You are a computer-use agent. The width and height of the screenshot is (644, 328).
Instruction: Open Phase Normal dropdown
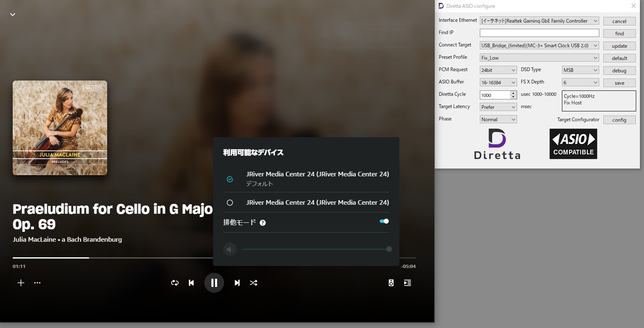pyautogui.click(x=498, y=119)
